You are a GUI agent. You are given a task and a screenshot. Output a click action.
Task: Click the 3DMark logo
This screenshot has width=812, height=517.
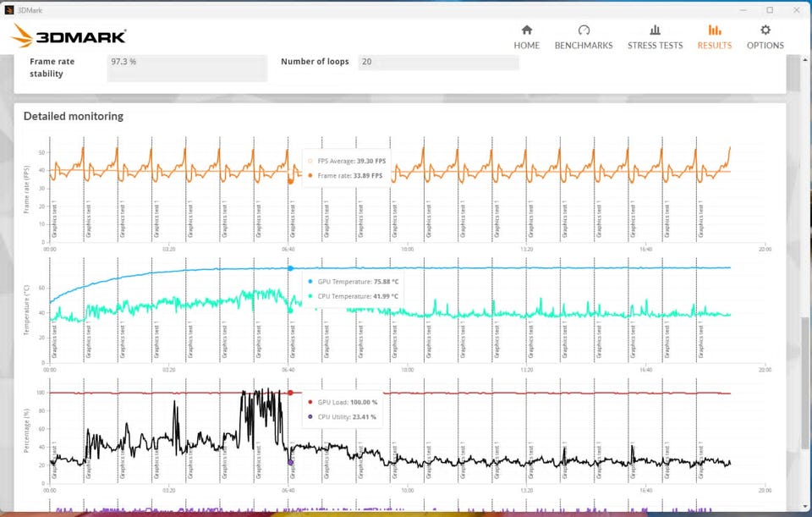click(69, 36)
